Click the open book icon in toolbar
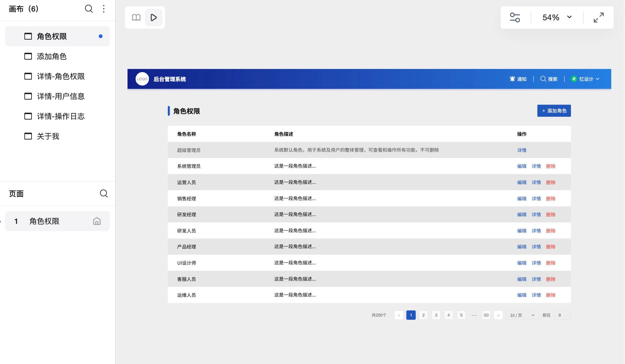This screenshot has width=625, height=364. tap(136, 17)
